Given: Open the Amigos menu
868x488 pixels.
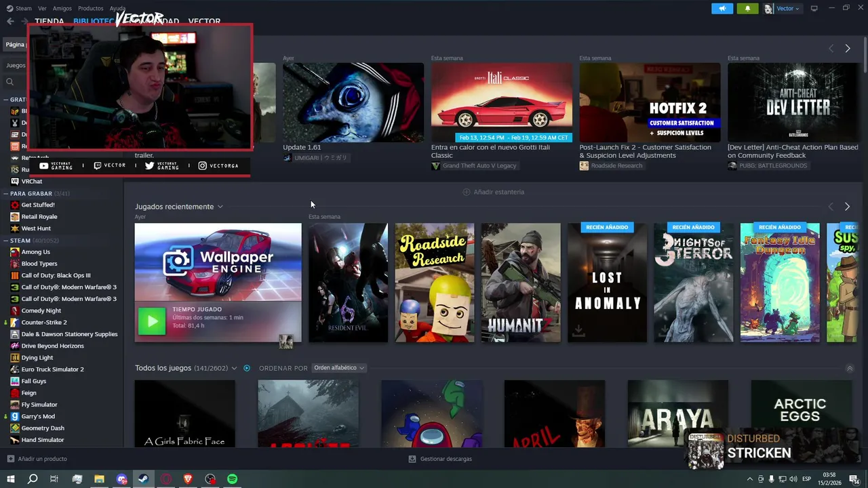Looking at the screenshot, I should pyautogui.click(x=62, y=8).
